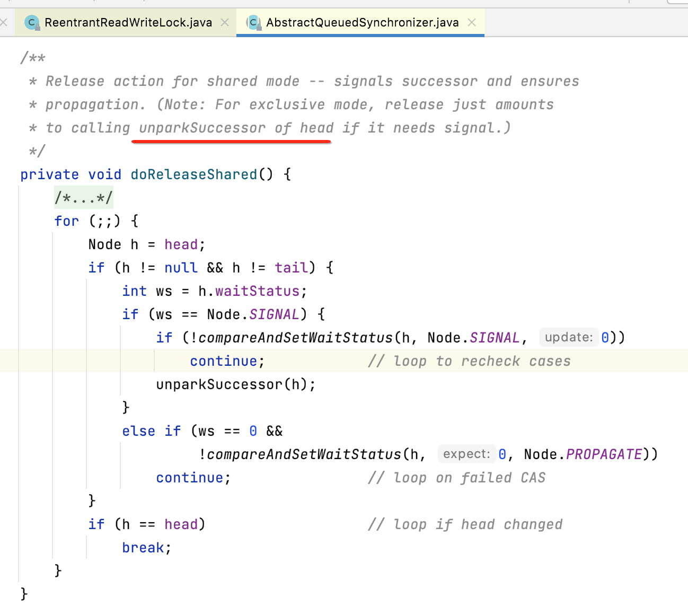688x616 pixels.
Task: Click the AbstractQueuedSynchronizer class file icon
Action: point(254,22)
